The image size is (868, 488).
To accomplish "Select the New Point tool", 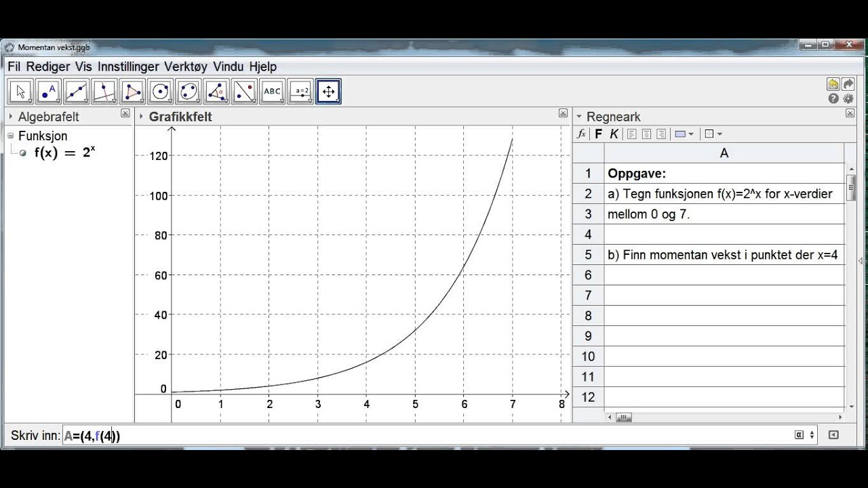I will tap(48, 91).
